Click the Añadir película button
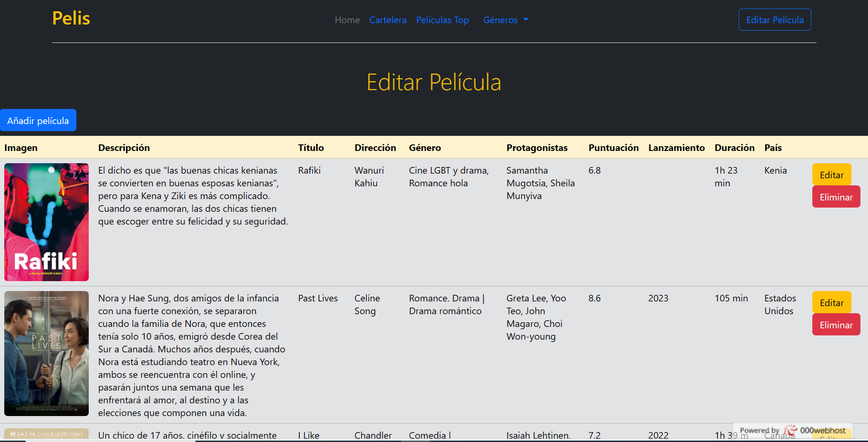Viewport: 868px width, 442px height. pos(38,120)
